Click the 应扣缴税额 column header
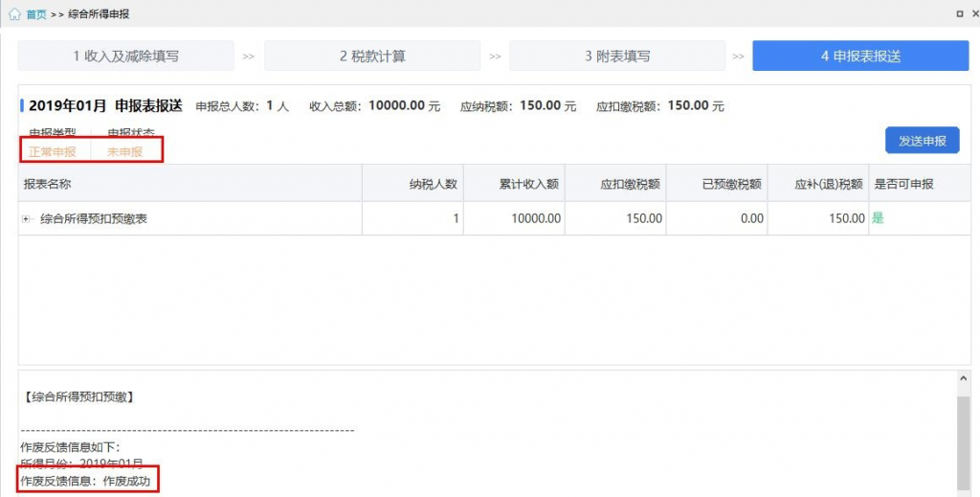980x497 pixels. click(x=615, y=184)
